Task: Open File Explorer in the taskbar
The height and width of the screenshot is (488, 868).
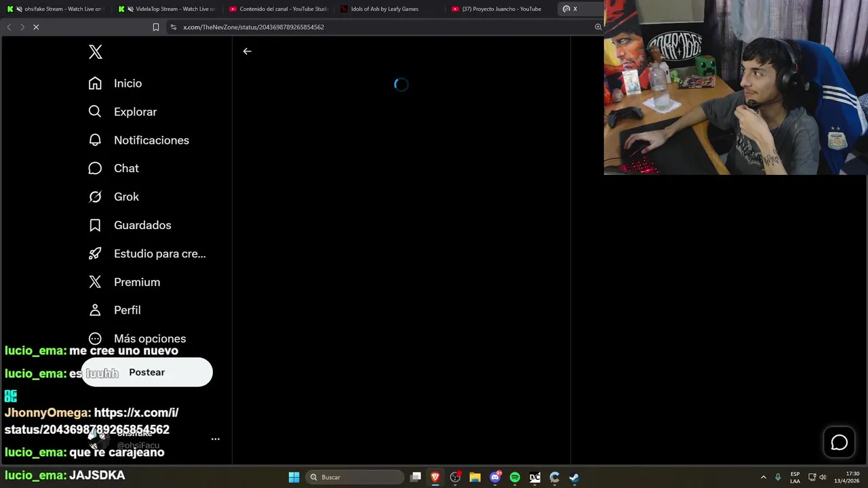Action: point(475,477)
